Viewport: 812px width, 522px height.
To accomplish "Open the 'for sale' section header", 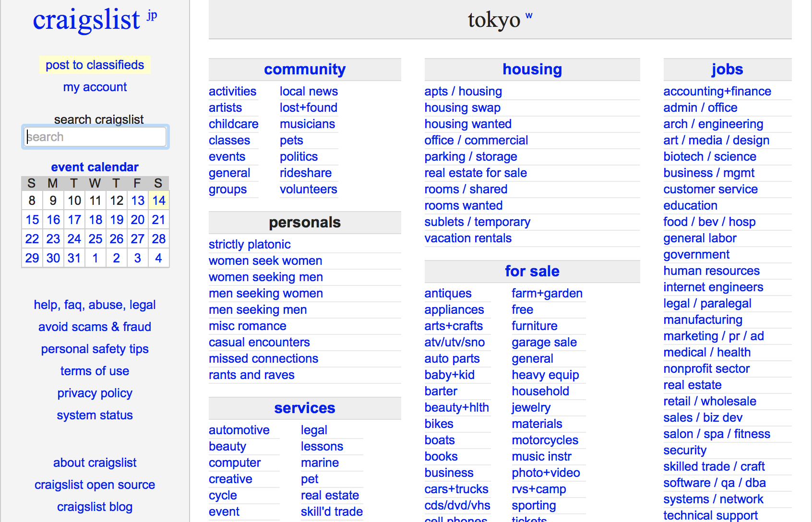I will [x=532, y=271].
